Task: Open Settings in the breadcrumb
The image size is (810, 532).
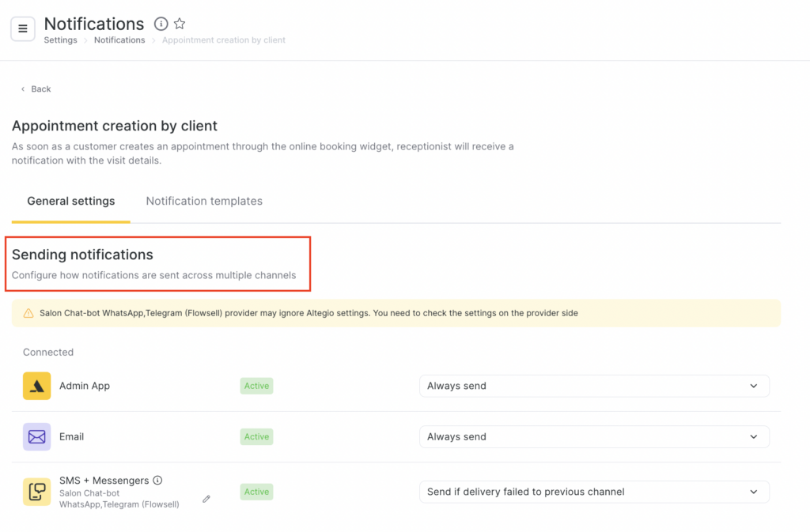Action: 60,40
